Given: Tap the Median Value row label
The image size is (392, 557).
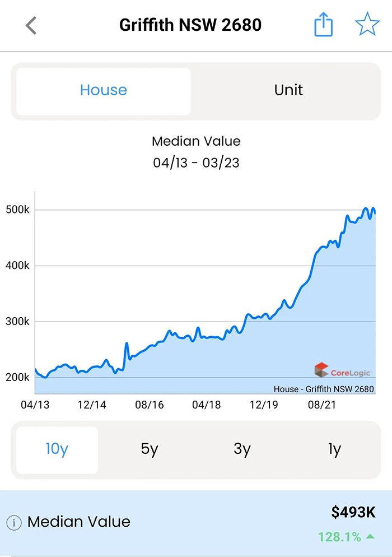Looking at the screenshot, I should point(79,522).
